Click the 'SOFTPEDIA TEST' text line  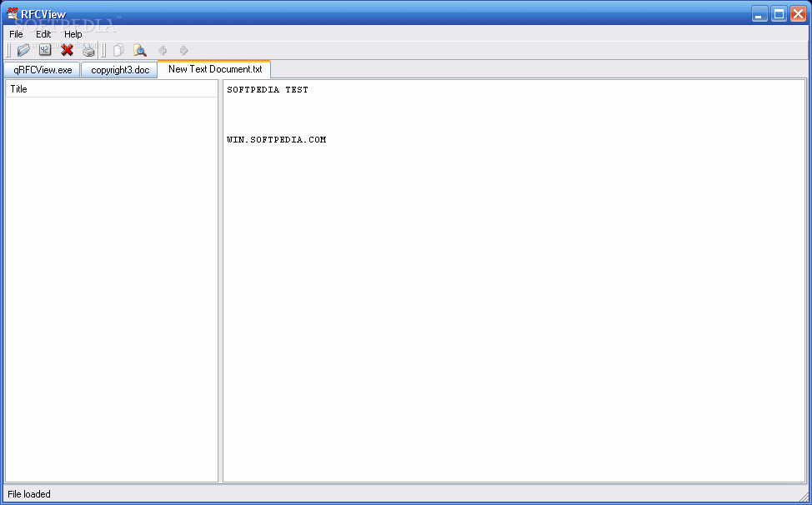[x=268, y=89]
